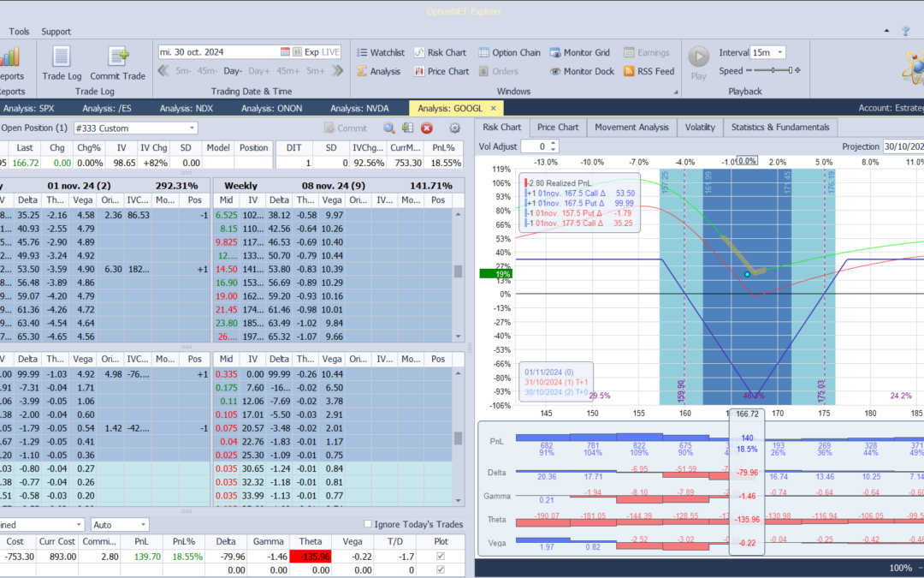The height and width of the screenshot is (578, 924).
Task: Click the Commit button
Action: click(x=346, y=128)
